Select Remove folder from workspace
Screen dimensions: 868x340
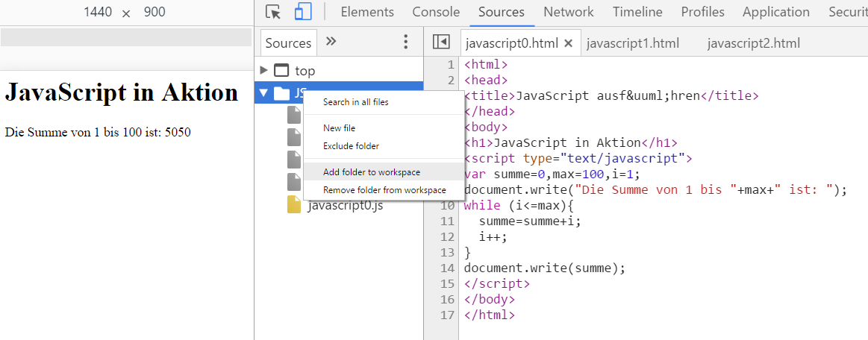coord(384,190)
